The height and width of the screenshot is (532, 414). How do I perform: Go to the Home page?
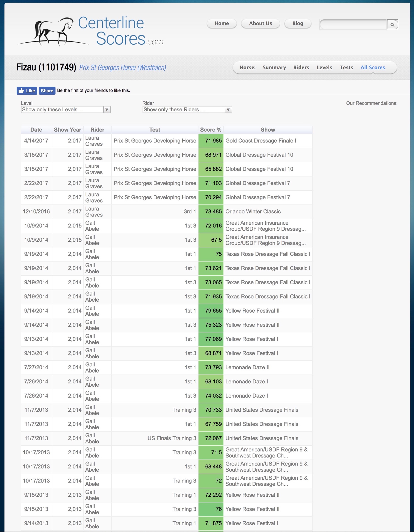(x=222, y=23)
